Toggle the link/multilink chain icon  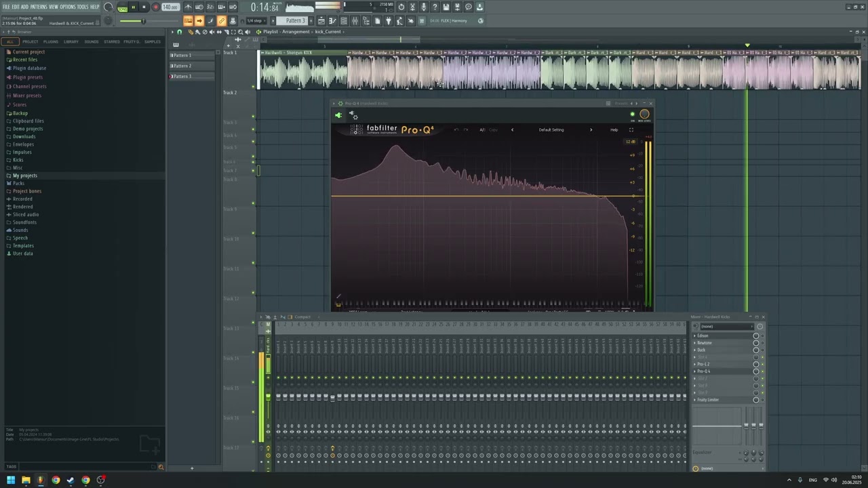point(221,21)
